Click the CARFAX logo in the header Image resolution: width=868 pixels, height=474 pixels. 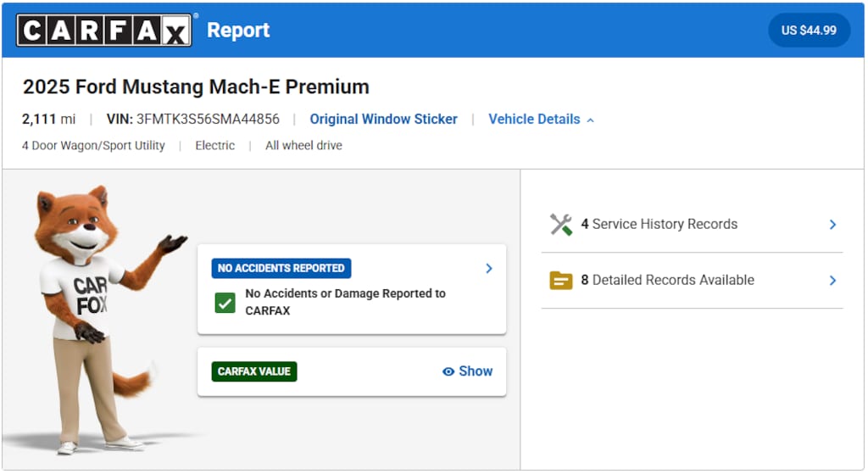pos(104,30)
